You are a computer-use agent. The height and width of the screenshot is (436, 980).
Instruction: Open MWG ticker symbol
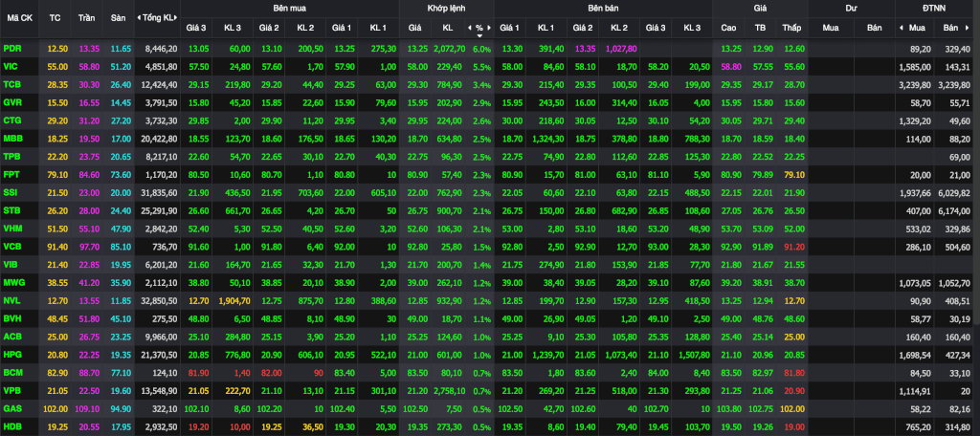tap(13, 283)
